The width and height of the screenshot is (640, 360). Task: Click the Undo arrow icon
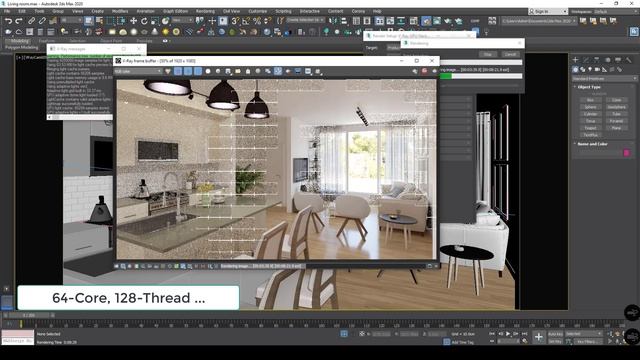8,20
